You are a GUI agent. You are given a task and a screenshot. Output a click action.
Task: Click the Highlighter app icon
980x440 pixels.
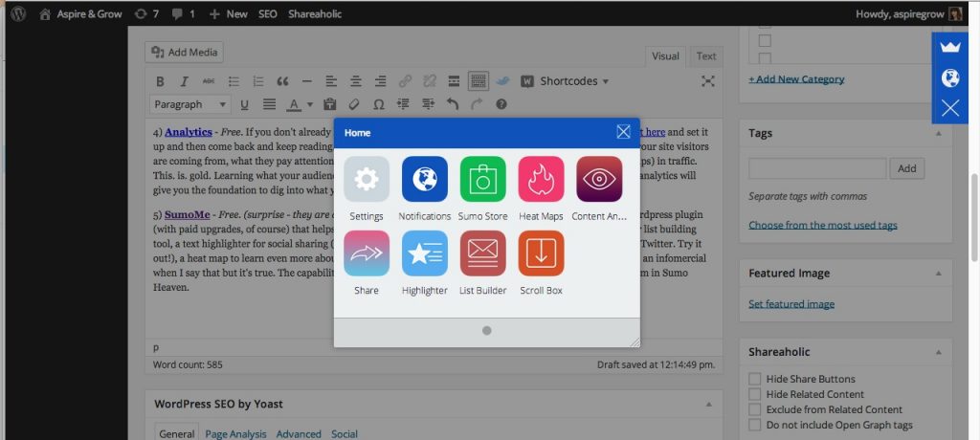[424, 253]
